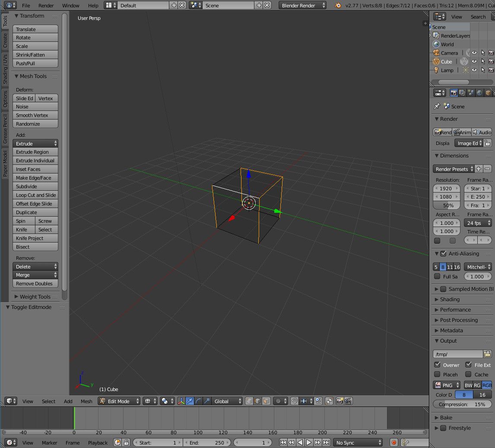The height and width of the screenshot is (448, 495).
Task: Hide the Cube object in the outliner
Action: (474, 61)
